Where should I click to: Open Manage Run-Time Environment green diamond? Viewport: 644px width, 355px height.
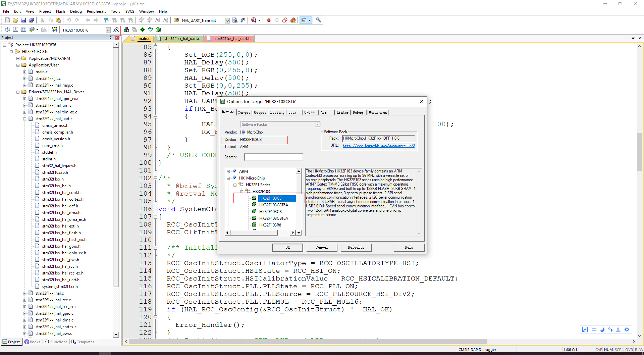pos(143,30)
